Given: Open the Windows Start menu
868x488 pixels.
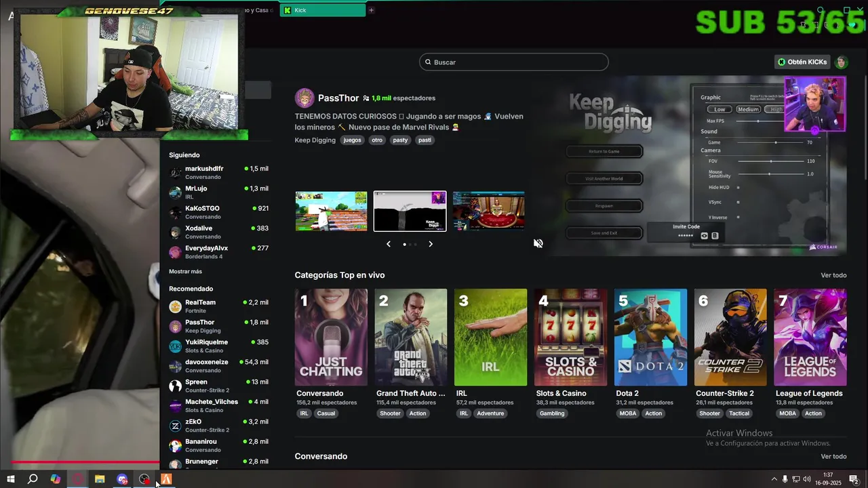Looking at the screenshot, I should [11, 479].
